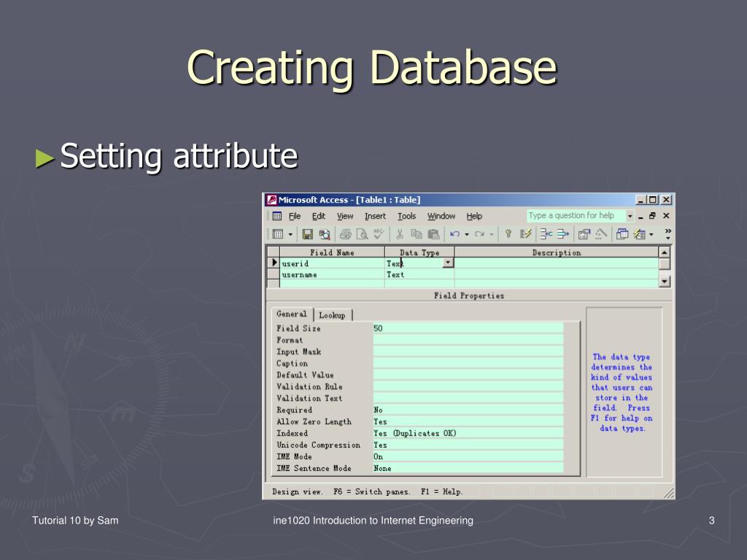Expand the View button dropdown arrow
The height and width of the screenshot is (560, 747).
coord(290,234)
